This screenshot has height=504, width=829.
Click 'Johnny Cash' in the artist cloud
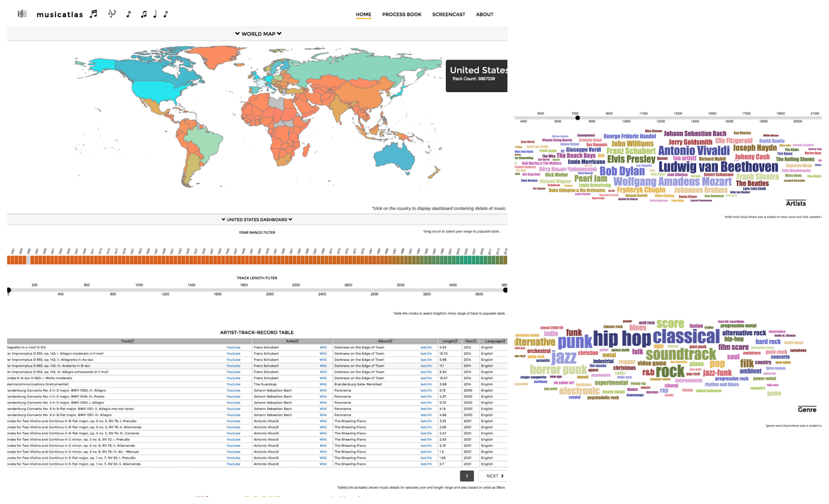coord(752,157)
